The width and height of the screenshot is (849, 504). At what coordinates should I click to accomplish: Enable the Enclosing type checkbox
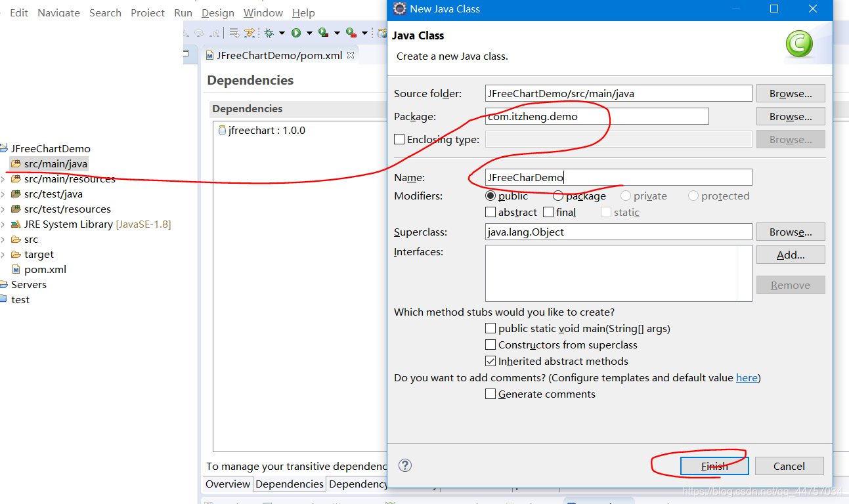[x=399, y=139]
